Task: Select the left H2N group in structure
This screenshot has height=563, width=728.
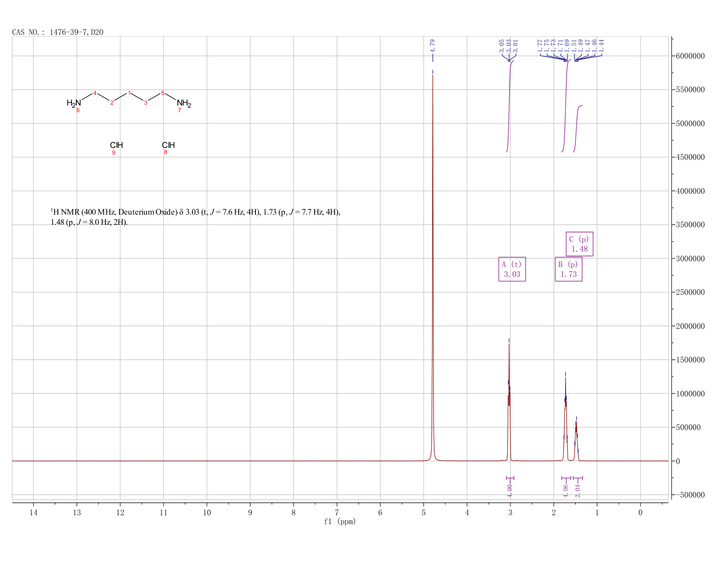Action: tap(74, 103)
